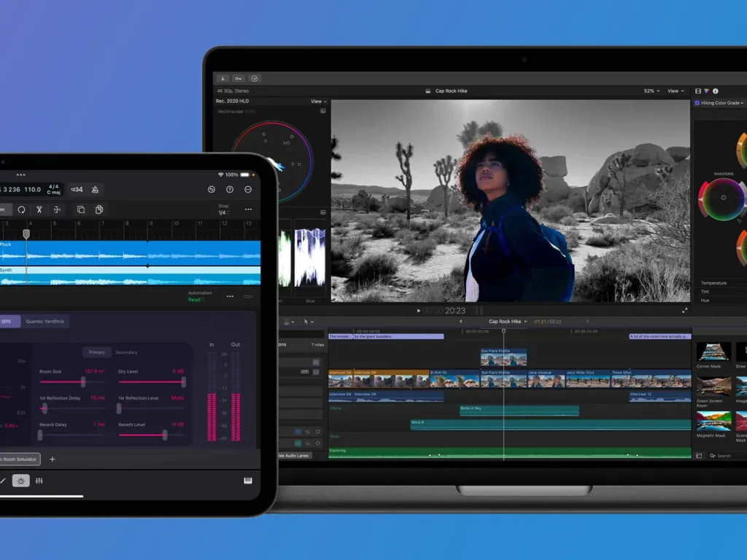Click the effects Search field
The height and width of the screenshot is (560, 747).
point(727,456)
